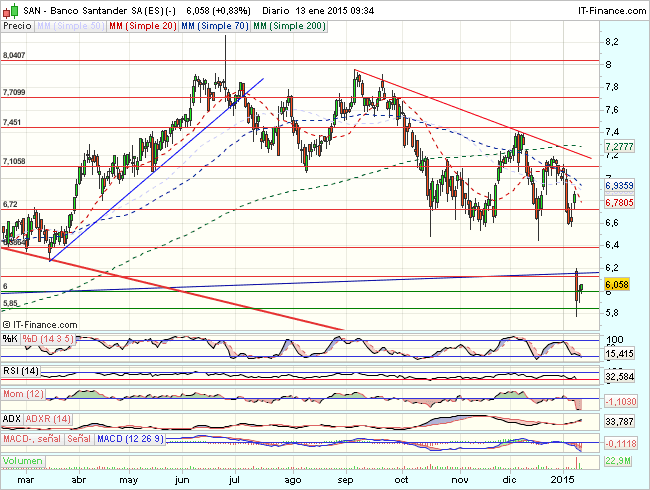650x490 pixels.
Task: Click the %D (14 3 5) indicator label
Action: 48,339
